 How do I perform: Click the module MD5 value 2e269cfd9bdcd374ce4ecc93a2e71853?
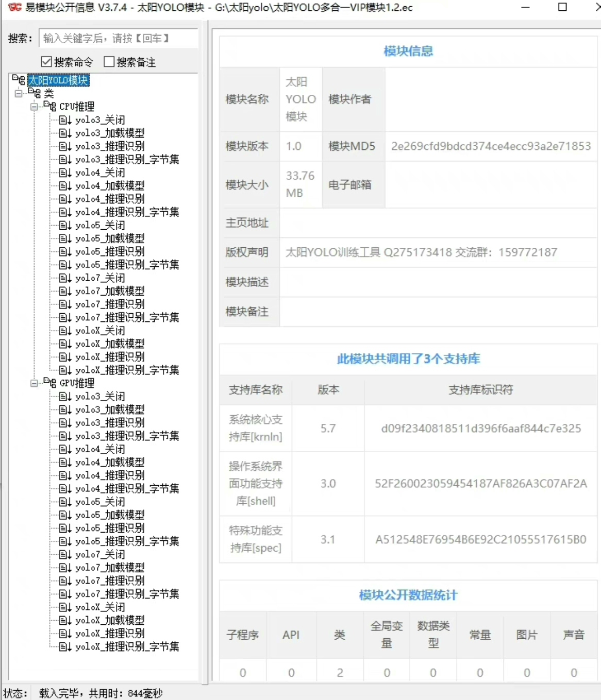pyautogui.click(x=491, y=146)
